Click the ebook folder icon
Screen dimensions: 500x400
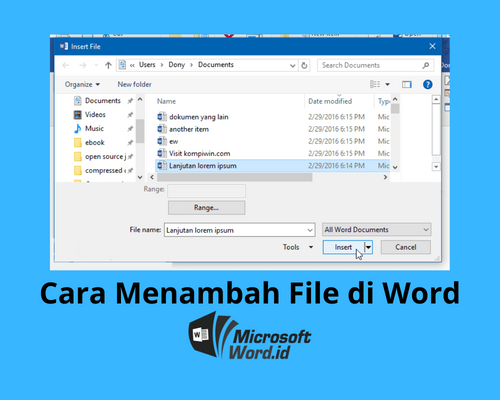(78, 143)
